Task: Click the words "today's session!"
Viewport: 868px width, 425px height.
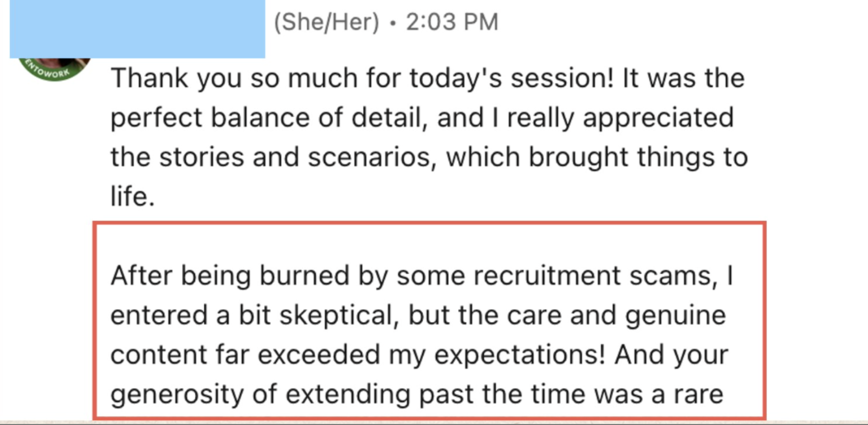Action: [x=511, y=78]
